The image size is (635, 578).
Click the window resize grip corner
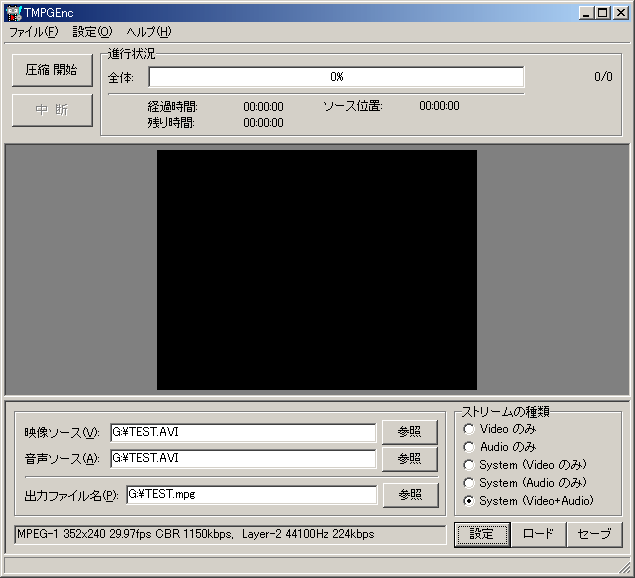pos(624,566)
